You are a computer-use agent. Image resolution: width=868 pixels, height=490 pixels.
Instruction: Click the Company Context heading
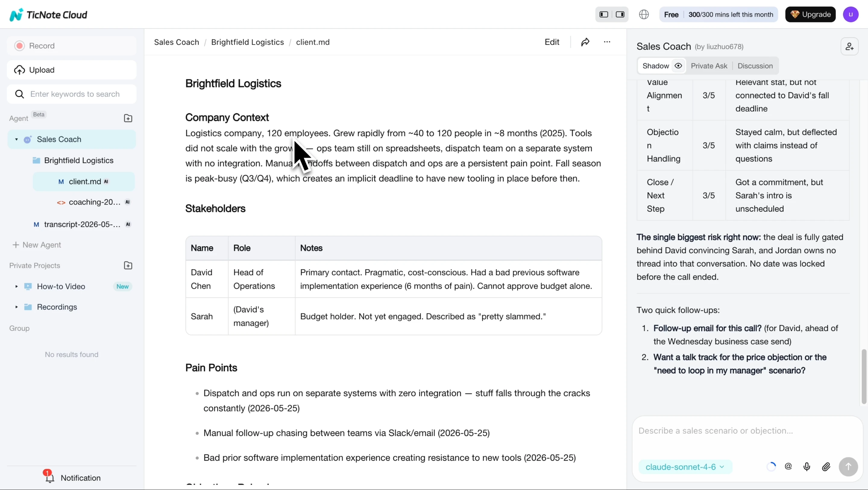(227, 117)
